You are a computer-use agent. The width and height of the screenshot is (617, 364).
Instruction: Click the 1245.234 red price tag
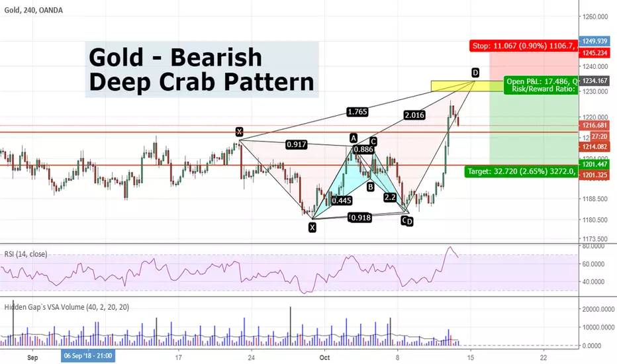pyautogui.click(x=594, y=53)
